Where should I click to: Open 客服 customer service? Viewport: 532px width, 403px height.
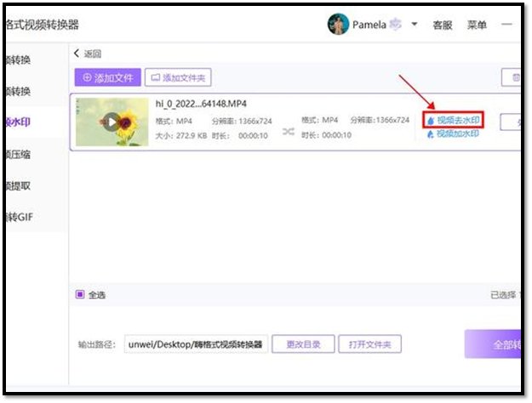tap(442, 25)
